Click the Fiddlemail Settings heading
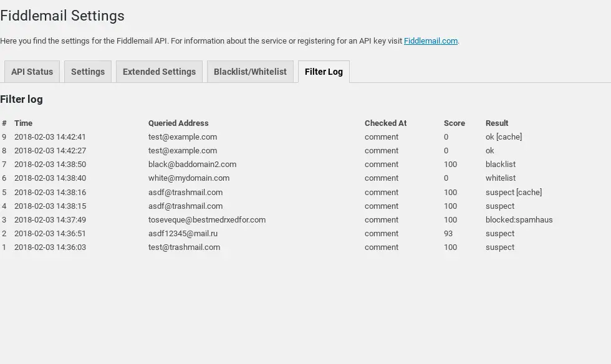The image size is (611, 364). tap(62, 16)
